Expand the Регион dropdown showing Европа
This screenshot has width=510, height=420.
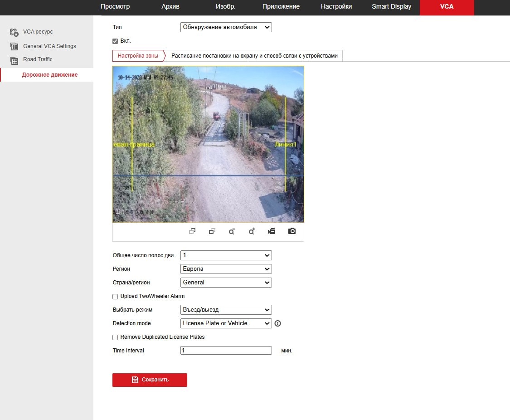[x=226, y=269]
